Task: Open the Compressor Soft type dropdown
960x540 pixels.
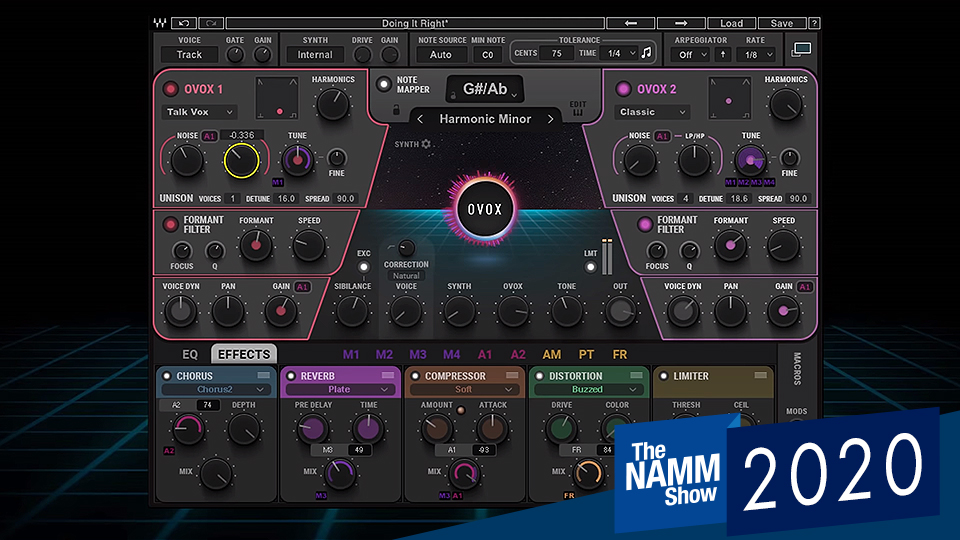Action: (463, 389)
